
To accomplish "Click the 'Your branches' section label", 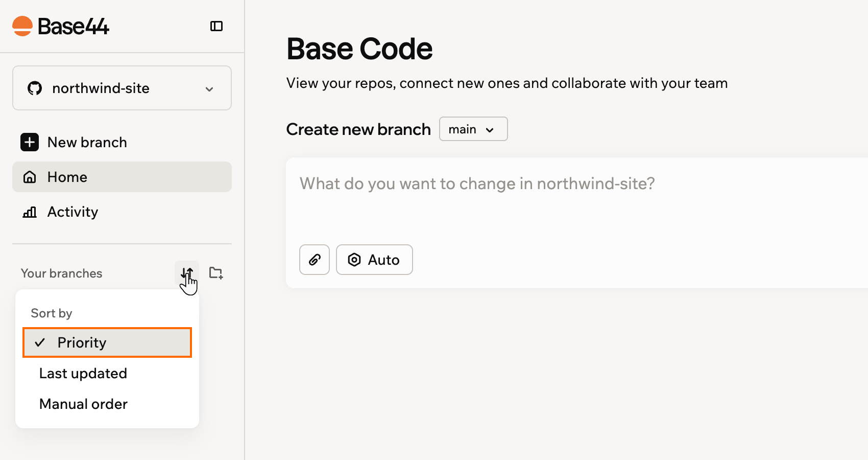I will point(61,273).
